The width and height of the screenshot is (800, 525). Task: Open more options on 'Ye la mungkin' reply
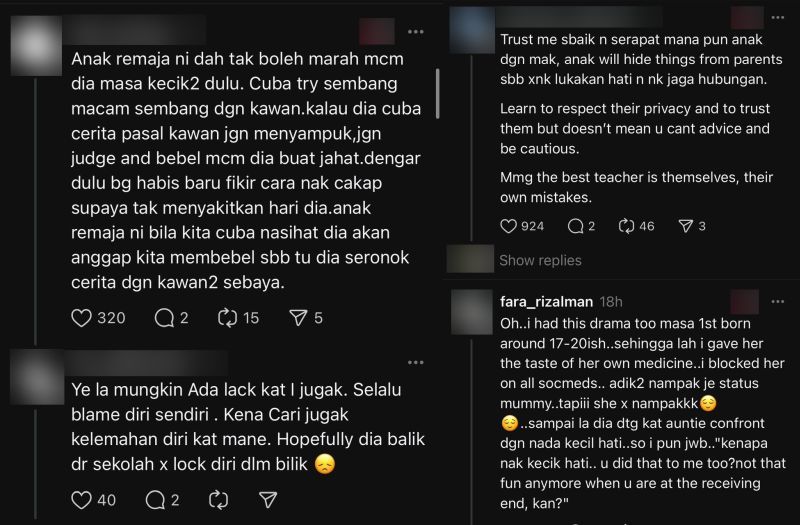click(416, 362)
